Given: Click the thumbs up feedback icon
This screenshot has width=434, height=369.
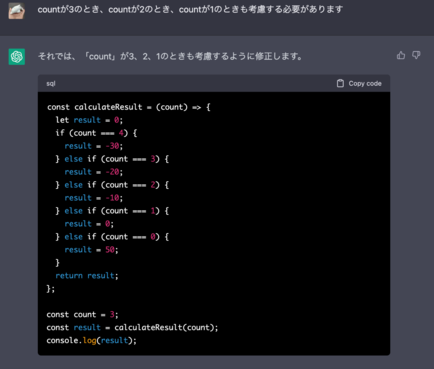Looking at the screenshot, I should click(401, 55).
